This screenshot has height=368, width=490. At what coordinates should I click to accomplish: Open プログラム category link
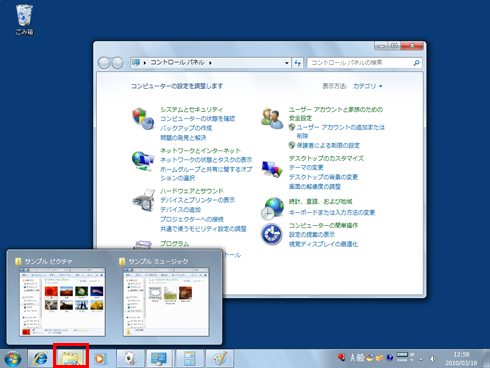point(174,244)
